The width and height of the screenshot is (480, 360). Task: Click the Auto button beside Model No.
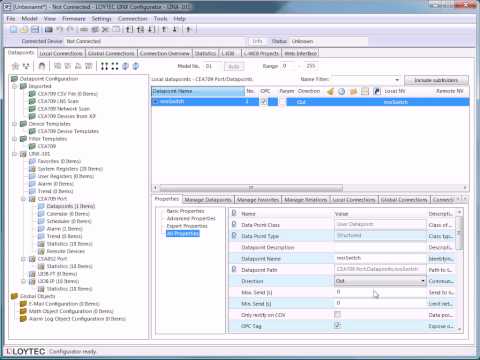click(234, 66)
